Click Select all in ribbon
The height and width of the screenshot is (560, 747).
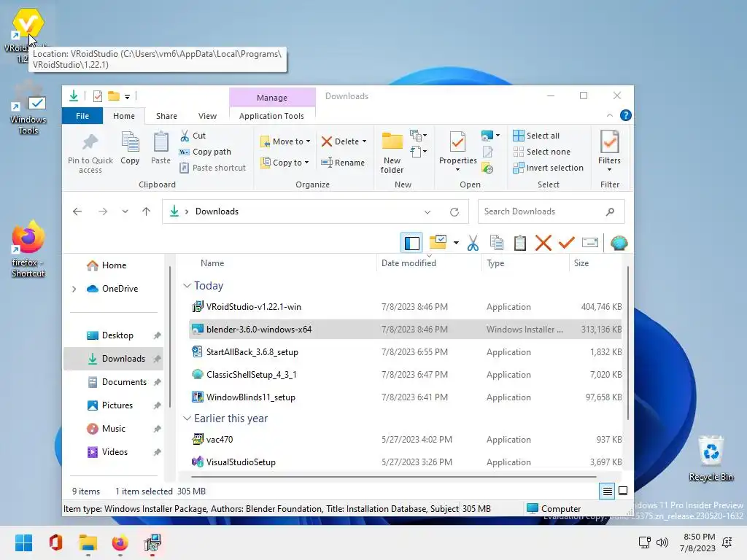pyautogui.click(x=536, y=136)
